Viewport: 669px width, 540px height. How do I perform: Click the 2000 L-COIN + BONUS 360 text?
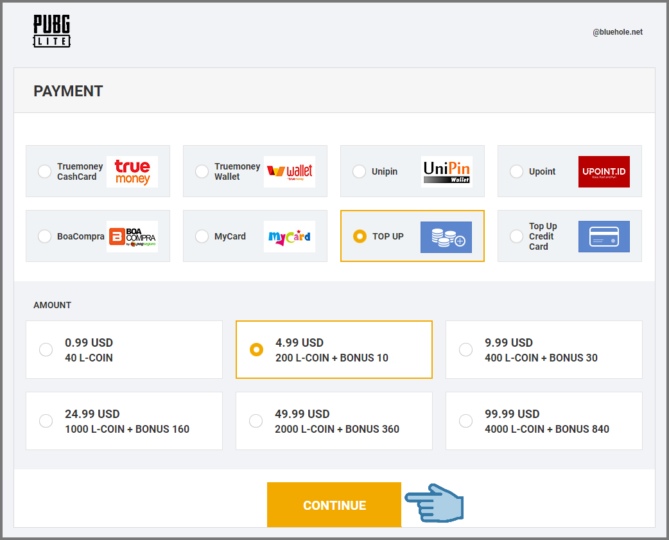[x=337, y=429]
